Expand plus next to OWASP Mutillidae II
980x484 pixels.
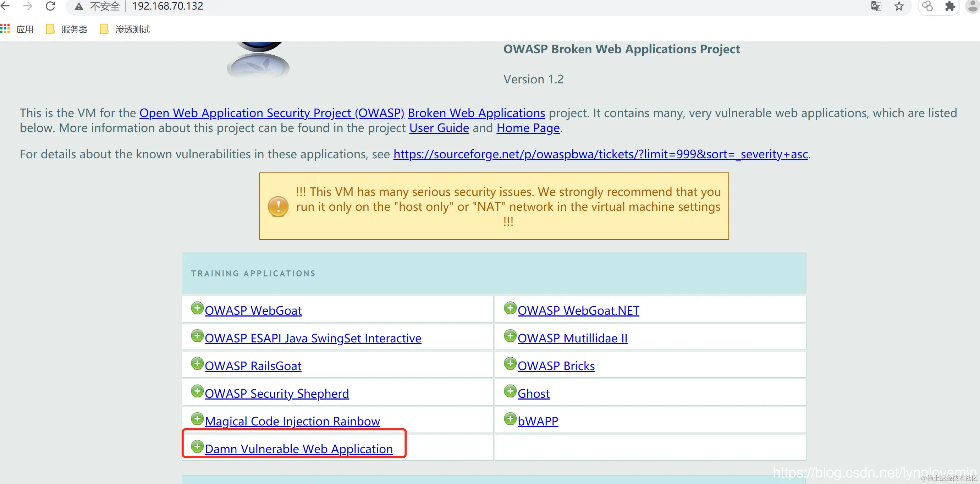tap(510, 336)
